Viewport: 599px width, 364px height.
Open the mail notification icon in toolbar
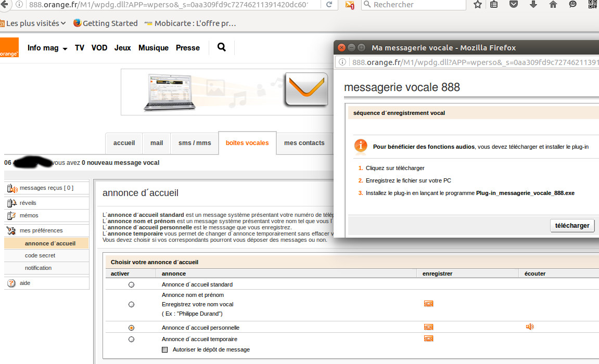(350, 5)
